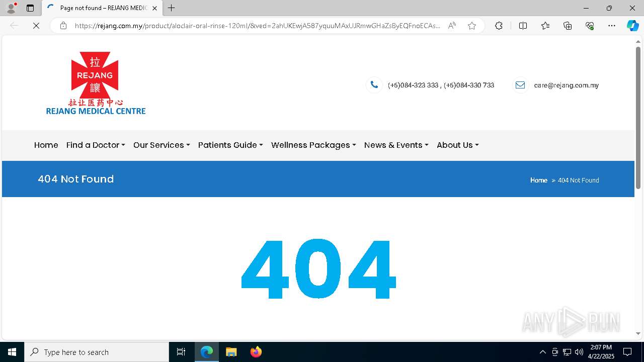Expand News & Events dropdown
Image resolution: width=644 pixels, height=362 pixels.
coord(396,145)
